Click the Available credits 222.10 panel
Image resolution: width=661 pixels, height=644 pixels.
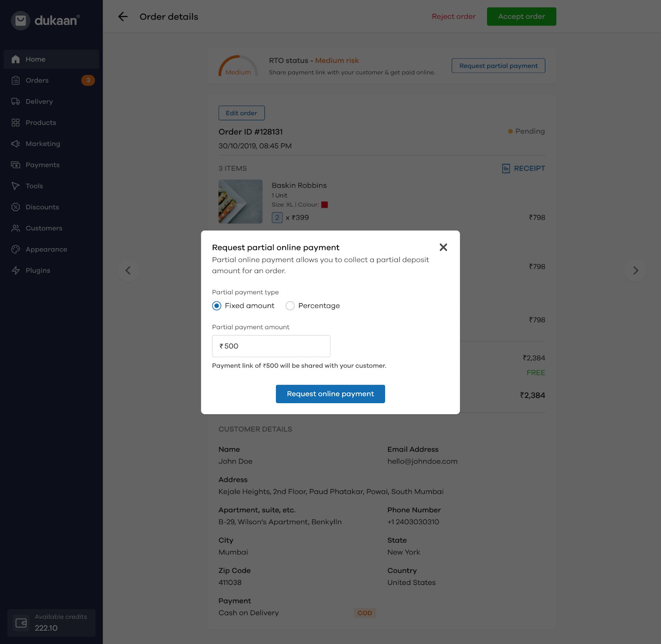coord(51,623)
